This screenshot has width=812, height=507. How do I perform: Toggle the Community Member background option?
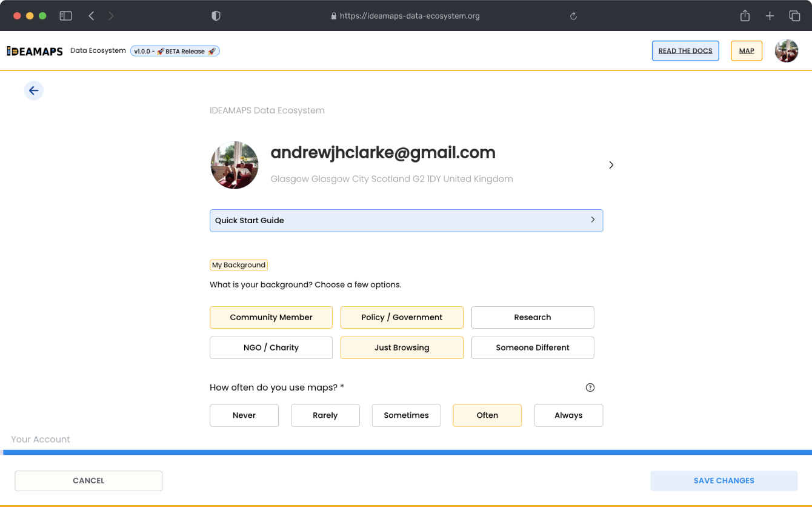click(271, 317)
